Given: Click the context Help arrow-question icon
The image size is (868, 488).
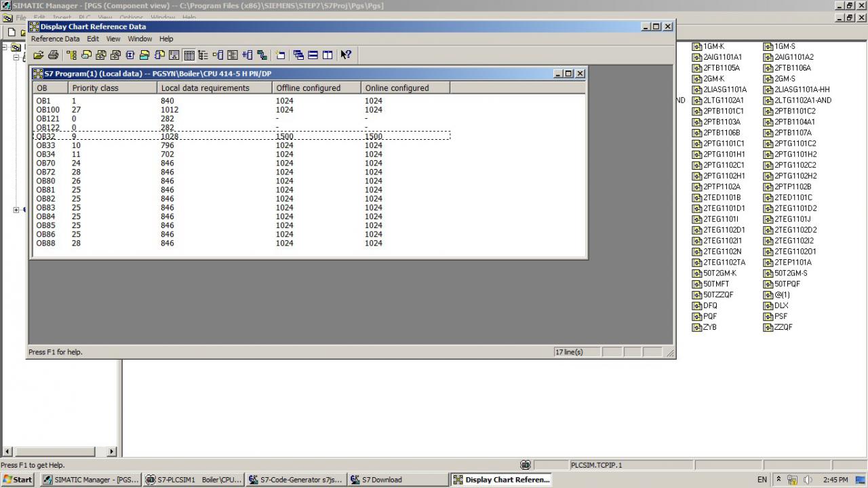Looking at the screenshot, I should point(346,55).
